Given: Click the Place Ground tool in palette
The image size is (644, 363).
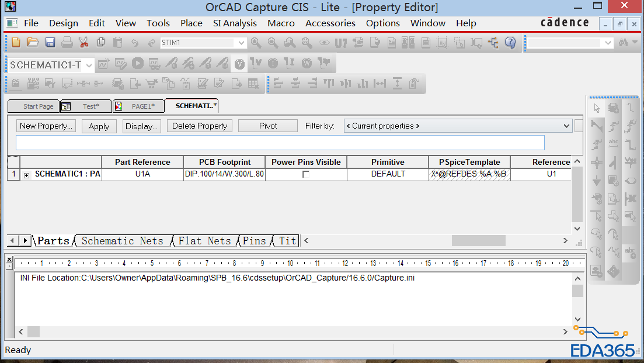Looking at the screenshot, I should (x=597, y=180).
